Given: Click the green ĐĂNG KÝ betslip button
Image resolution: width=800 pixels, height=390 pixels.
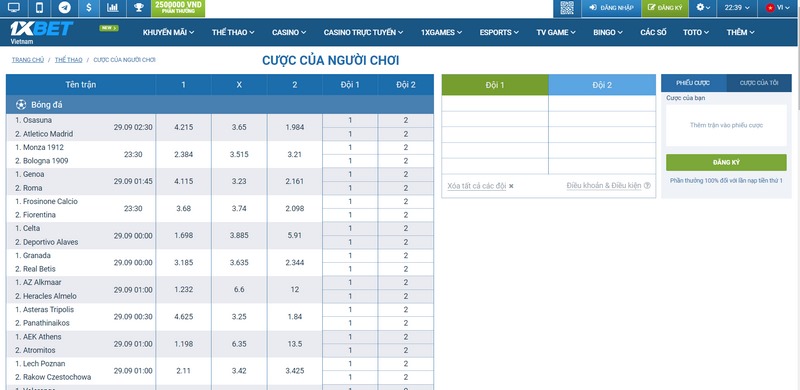Looking at the screenshot, I should click(726, 162).
